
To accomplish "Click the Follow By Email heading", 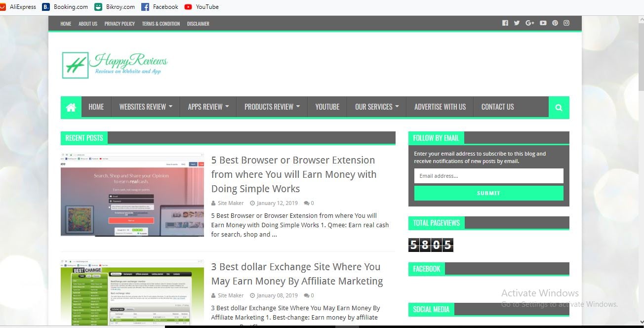I will 436,138.
